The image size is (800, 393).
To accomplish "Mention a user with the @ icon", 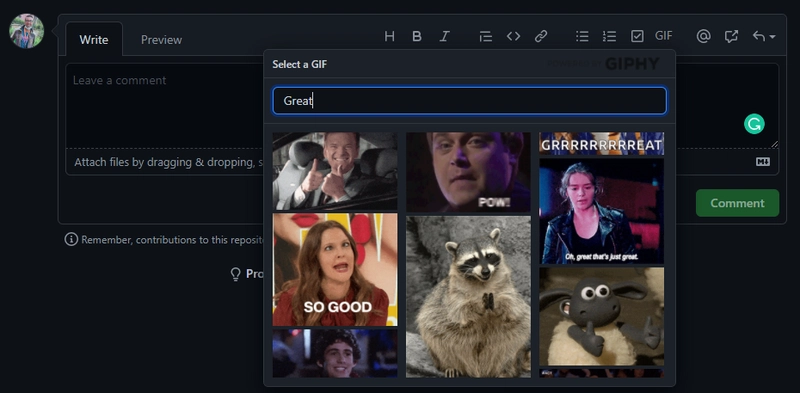I will click(x=704, y=36).
